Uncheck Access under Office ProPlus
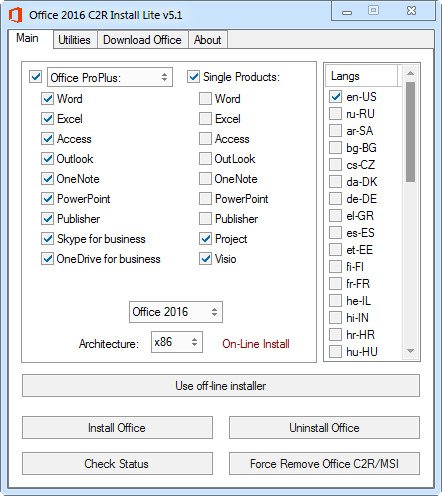The image size is (442, 496). [x=47, y=139]
